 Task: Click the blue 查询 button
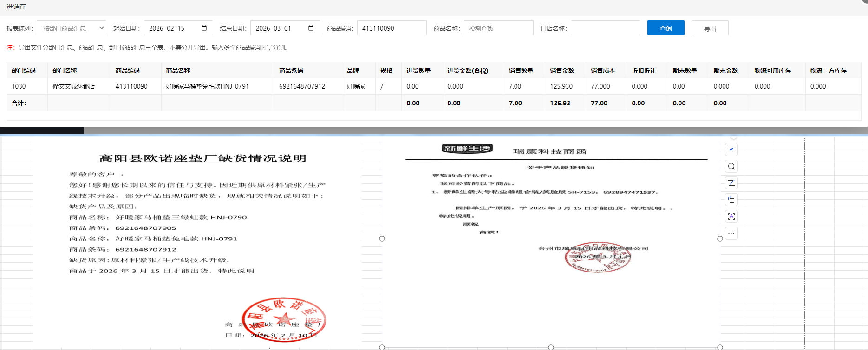(x=666, y=28)
